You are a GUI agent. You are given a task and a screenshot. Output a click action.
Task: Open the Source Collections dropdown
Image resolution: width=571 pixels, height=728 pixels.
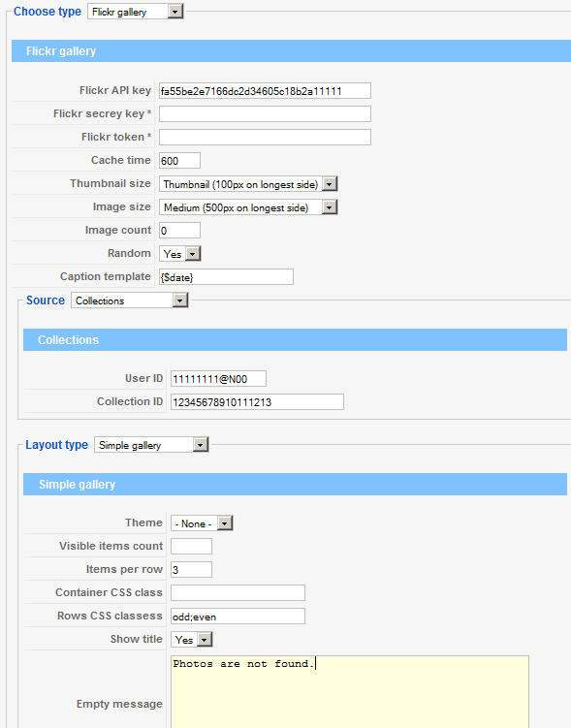[130, 301]
